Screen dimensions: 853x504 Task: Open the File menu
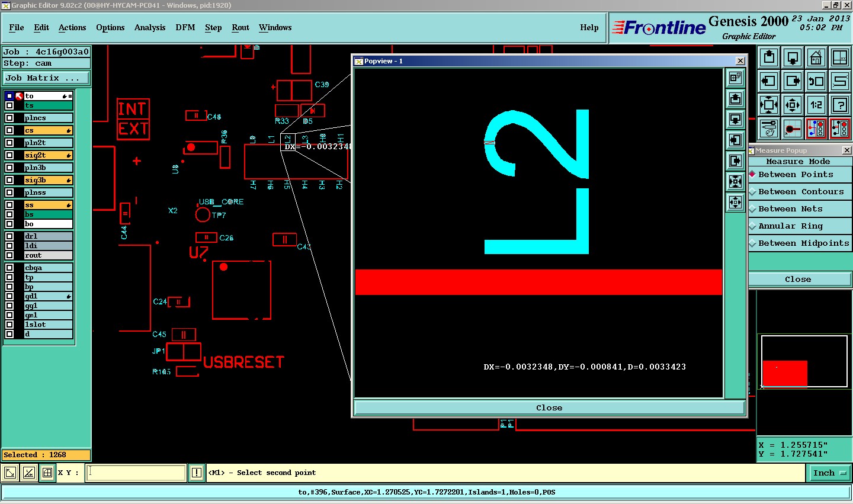coord(17,28)
